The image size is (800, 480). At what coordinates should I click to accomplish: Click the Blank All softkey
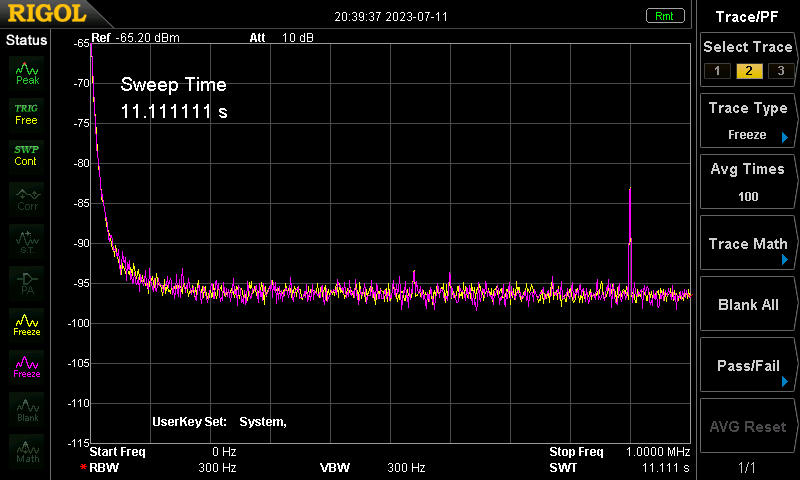pyautogui.click(x=747, y=304)
